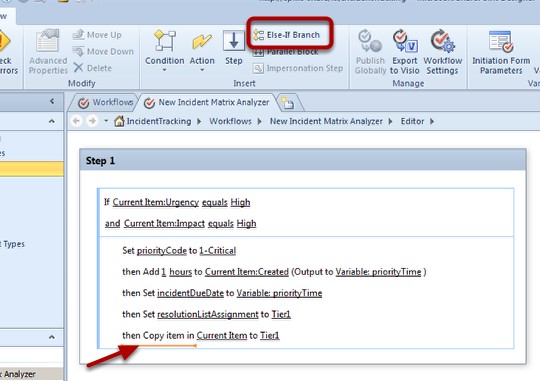Click the Move Down button
540x381 pixels.
tap(103, 51)
